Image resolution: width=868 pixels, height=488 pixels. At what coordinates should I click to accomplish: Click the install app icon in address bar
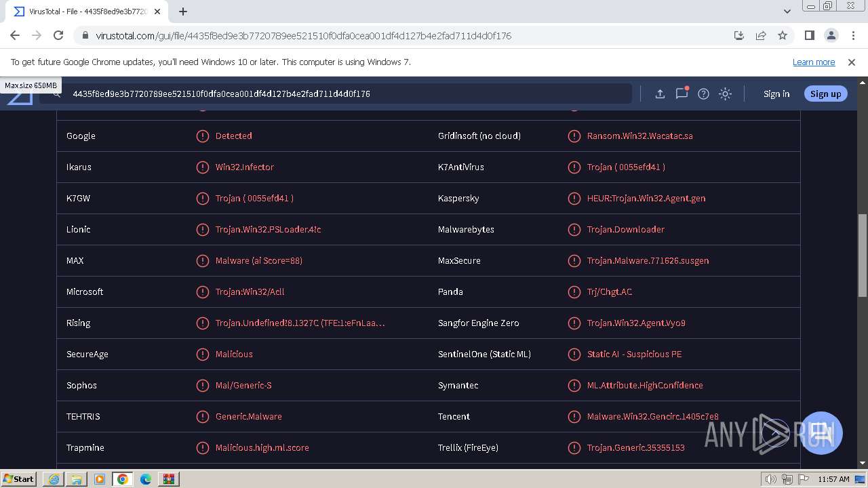click(x=739, y=35)
